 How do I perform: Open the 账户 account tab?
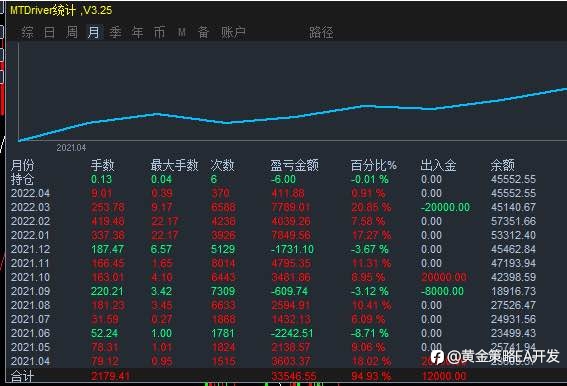click(x=234, y=33)
